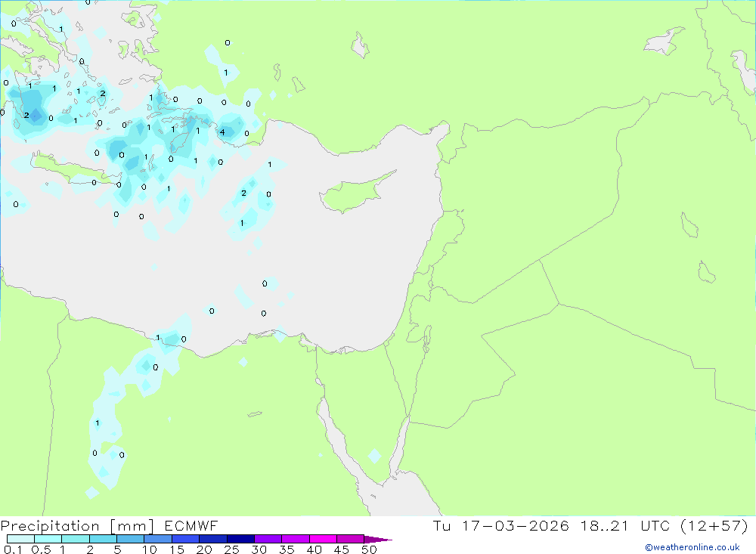Click legend label '30'
756x554 pixels.
[x=259, y=549]
